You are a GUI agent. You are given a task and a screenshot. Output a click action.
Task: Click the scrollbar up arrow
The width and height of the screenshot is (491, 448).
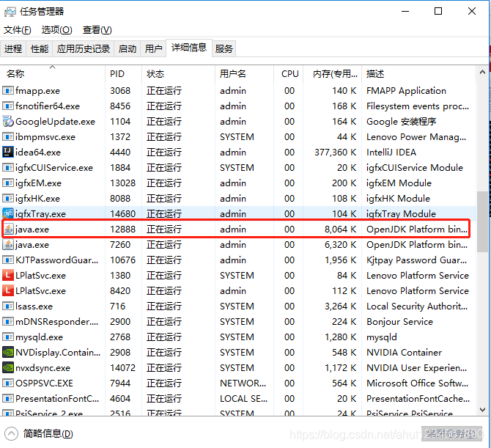[482, 73]
